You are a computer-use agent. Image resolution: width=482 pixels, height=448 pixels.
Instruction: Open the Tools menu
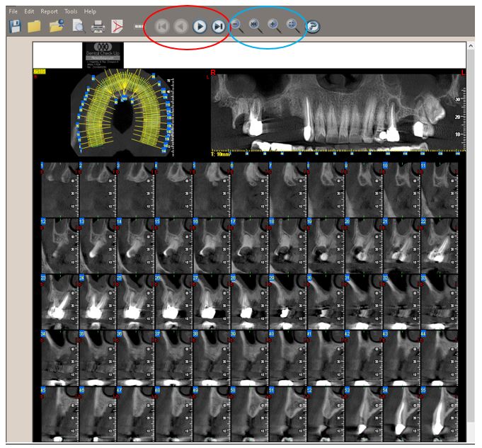(71, 12)
